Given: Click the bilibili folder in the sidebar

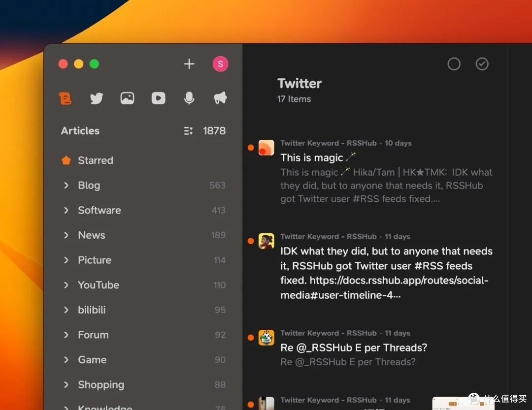Looking at the screenshot, I should [92, 310].
